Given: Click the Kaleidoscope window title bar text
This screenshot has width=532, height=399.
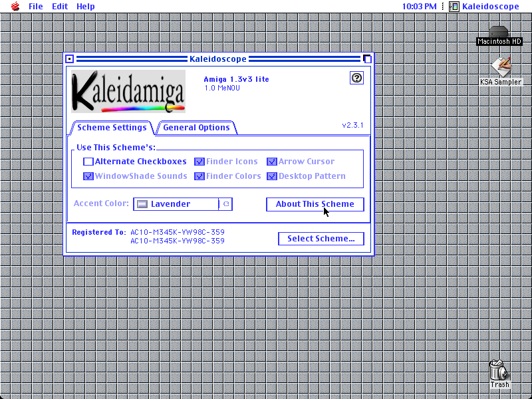Looking at the screenshot, I should tap(218, 59).
